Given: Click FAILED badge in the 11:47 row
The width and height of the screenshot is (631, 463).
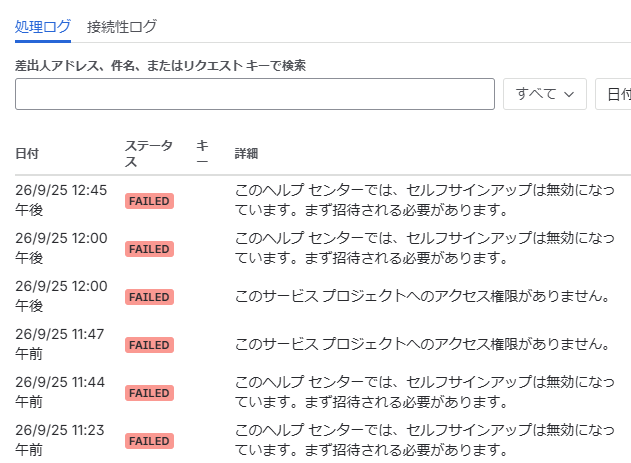Looking at the screenshot, I should pos(149,345).
